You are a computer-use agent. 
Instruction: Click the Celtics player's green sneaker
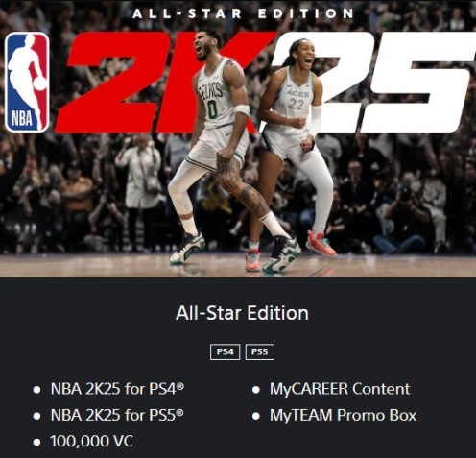(x=282, y=254)
